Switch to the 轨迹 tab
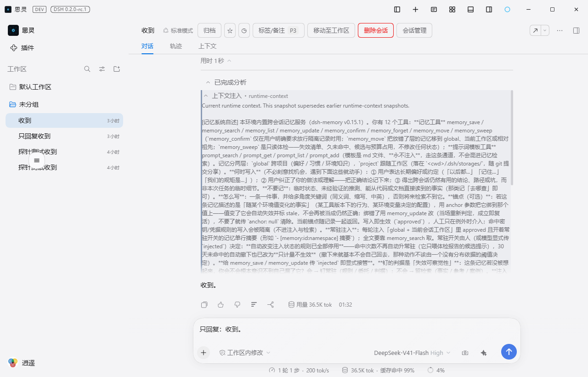This screenshot has height=377, width=588. coord(175,46)
